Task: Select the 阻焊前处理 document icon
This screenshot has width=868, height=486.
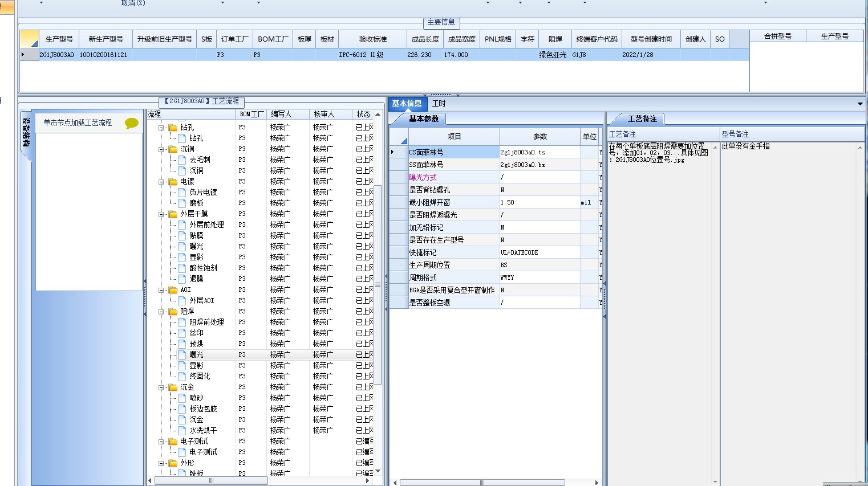Action: (182, 322)
